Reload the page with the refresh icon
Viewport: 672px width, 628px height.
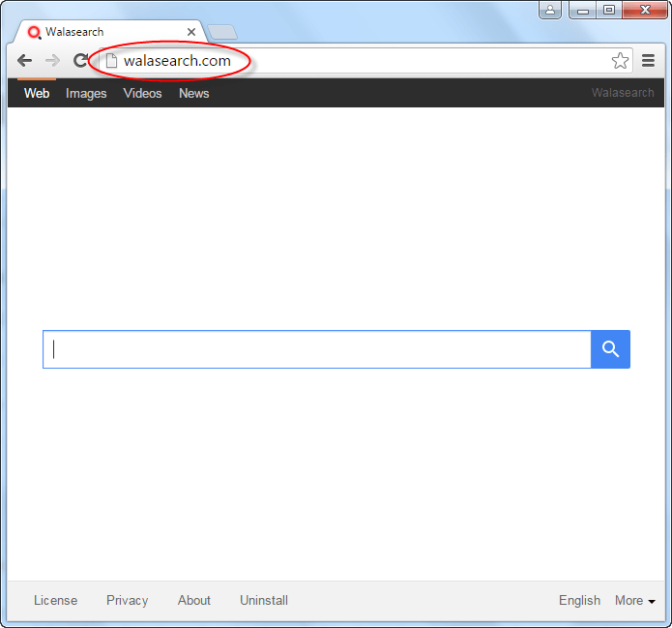(80, 61)
